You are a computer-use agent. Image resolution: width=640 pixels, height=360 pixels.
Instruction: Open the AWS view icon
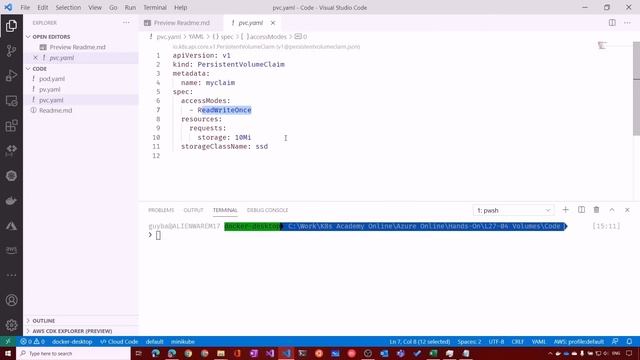(x=11, y=250)
